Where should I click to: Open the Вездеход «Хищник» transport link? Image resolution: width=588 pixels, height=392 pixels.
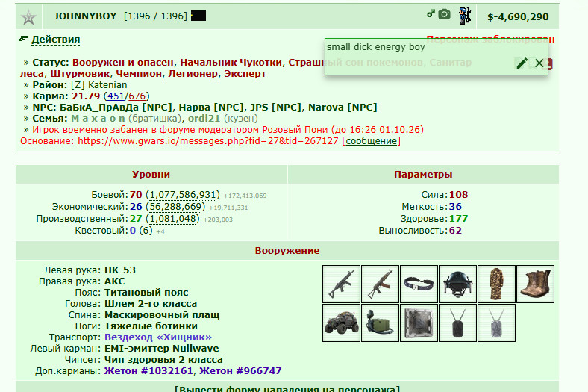[x=158, y=337]
